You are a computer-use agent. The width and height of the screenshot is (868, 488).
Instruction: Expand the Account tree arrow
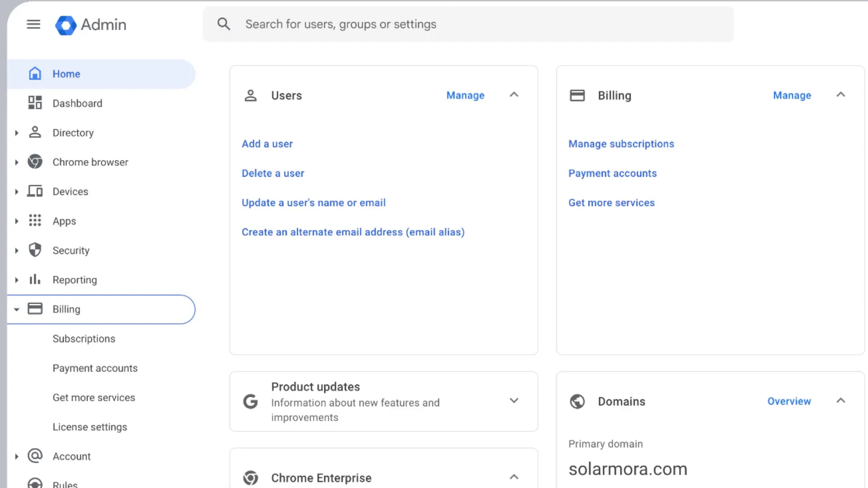coord(17,456)
